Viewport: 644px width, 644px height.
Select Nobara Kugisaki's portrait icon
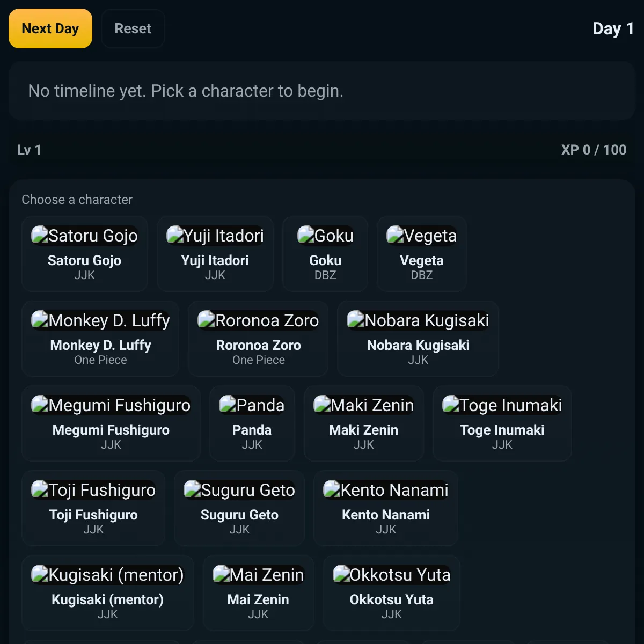pyautogui.click(x=418, y=320)
